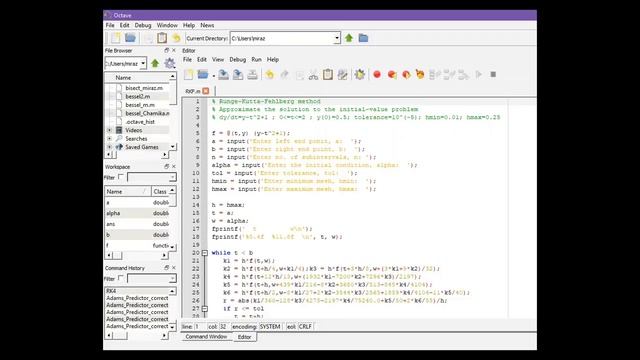Click Save As icon in Editor toolbar

[x=238, y=74]
